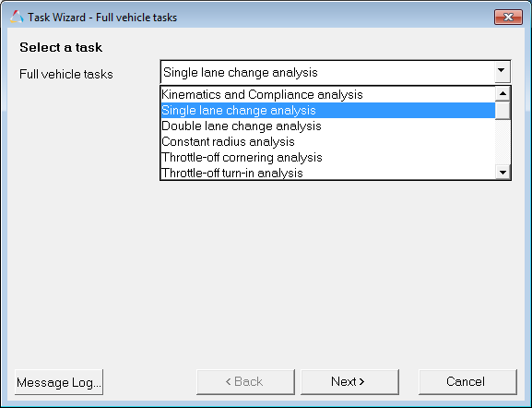This screenshot has height=408, width=532.
Task: Click the Full vehicle tasks label
Action: pos(66,74)
